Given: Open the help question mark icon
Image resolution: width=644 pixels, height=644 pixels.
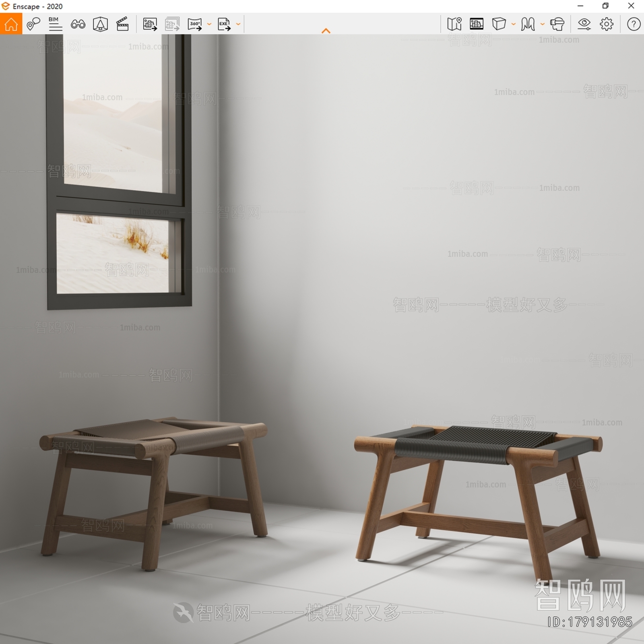Looking at the screenshot, I should tap(634, 24).
